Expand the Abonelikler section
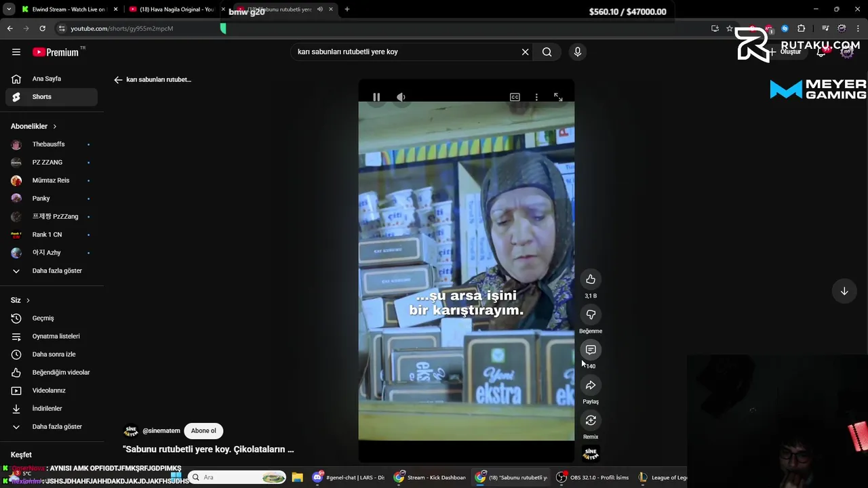The height and width of the screenshot is (488, 868). [34, 126]
